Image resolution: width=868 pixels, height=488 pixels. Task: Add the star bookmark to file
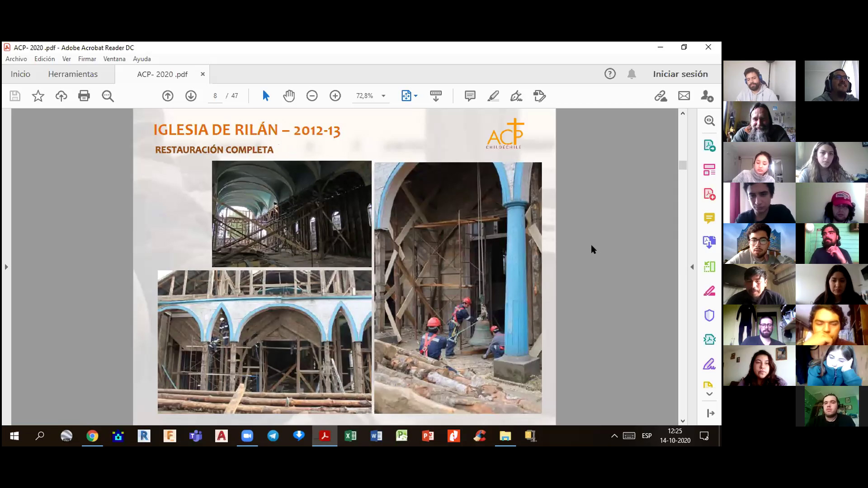[38, 96]
